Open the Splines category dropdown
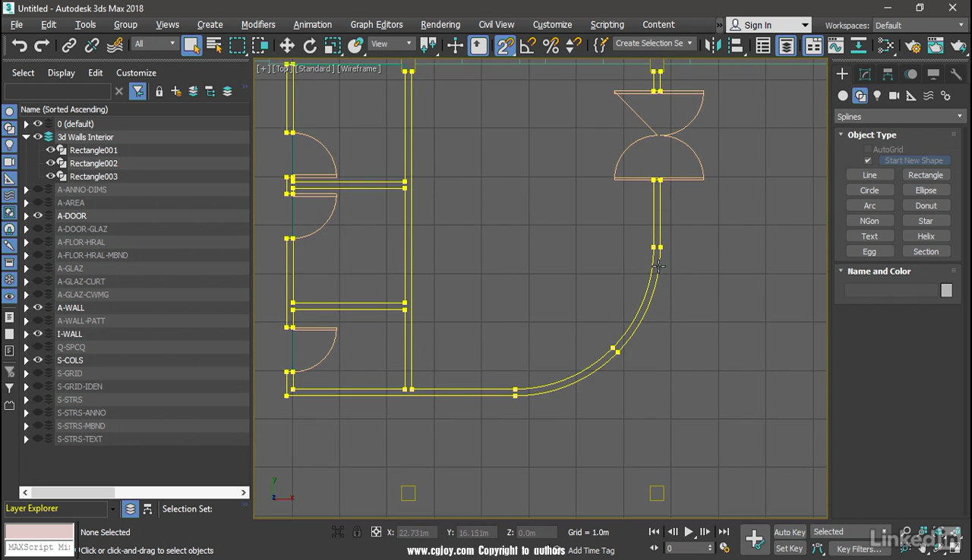 [x=900, y=117]
